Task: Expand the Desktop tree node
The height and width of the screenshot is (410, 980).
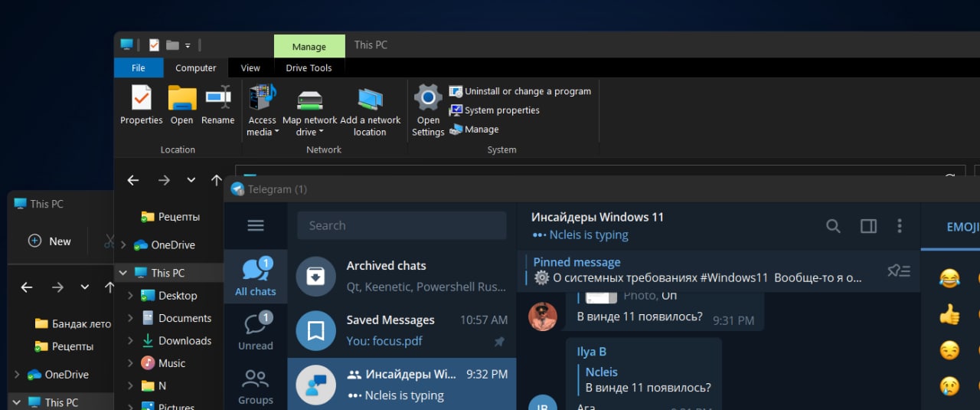Action: point(130,296)
